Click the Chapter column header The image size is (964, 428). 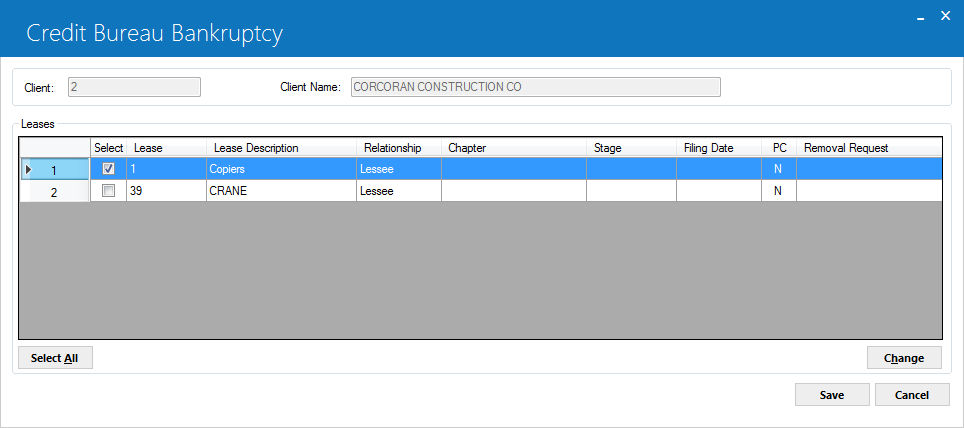click(x=514, y=148)
